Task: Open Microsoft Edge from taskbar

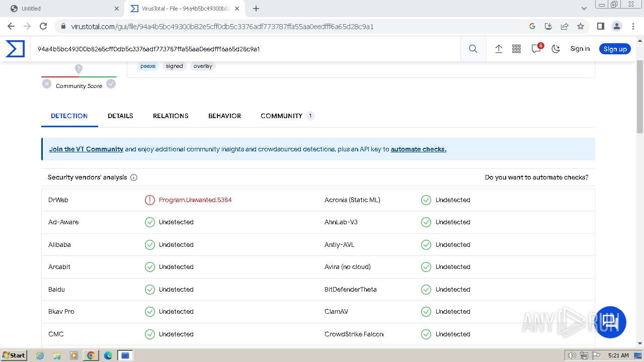Action: [x=108, y=355]
